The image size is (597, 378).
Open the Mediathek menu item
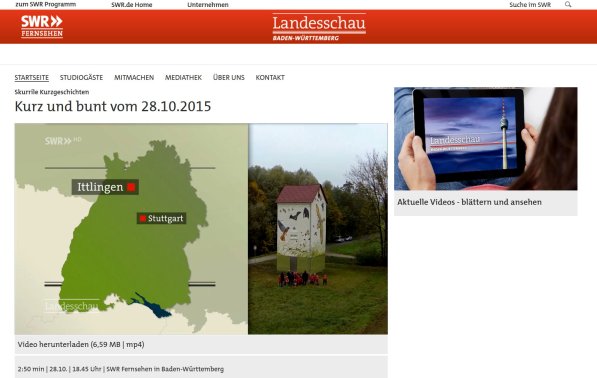(x=184, y=78)
